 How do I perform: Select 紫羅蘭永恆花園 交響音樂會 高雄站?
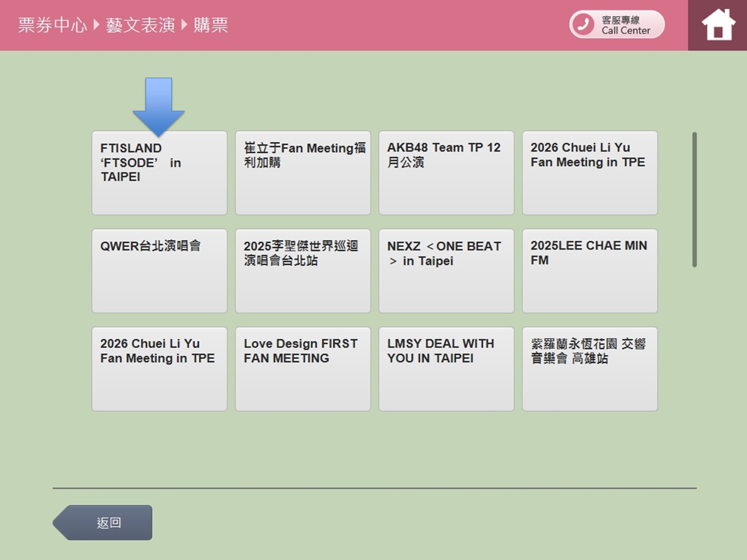tap(589, 369)
